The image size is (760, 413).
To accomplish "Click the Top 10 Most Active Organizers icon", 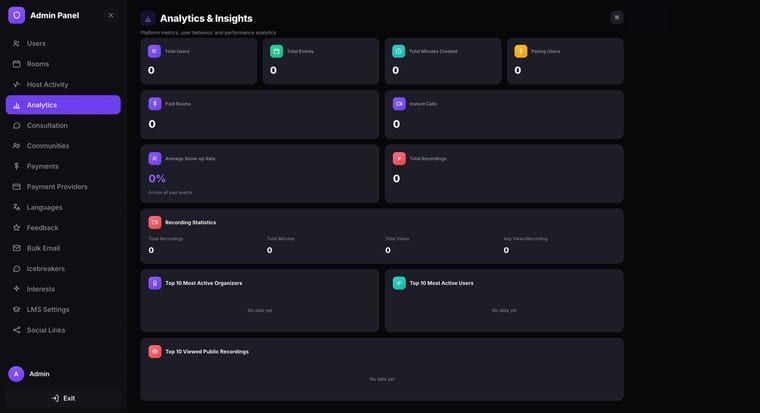I will click(x=155, y=283).
